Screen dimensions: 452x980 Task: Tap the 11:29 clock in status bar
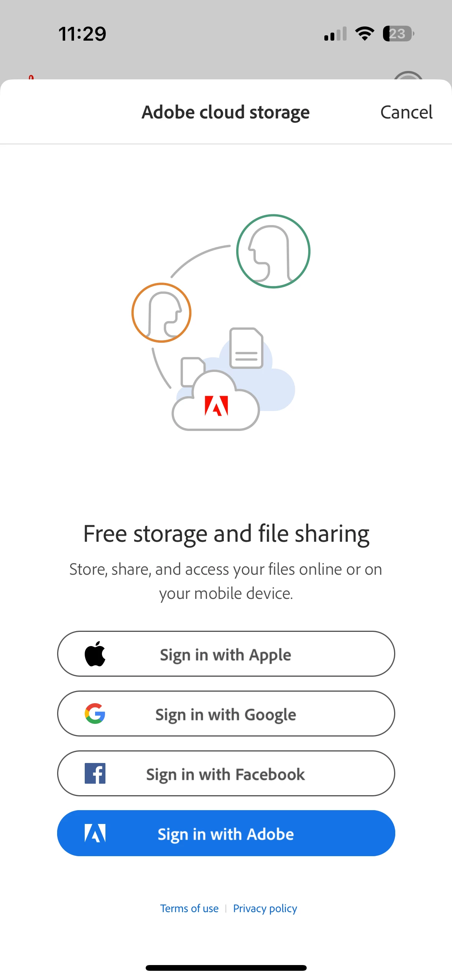tap(82, 34)
